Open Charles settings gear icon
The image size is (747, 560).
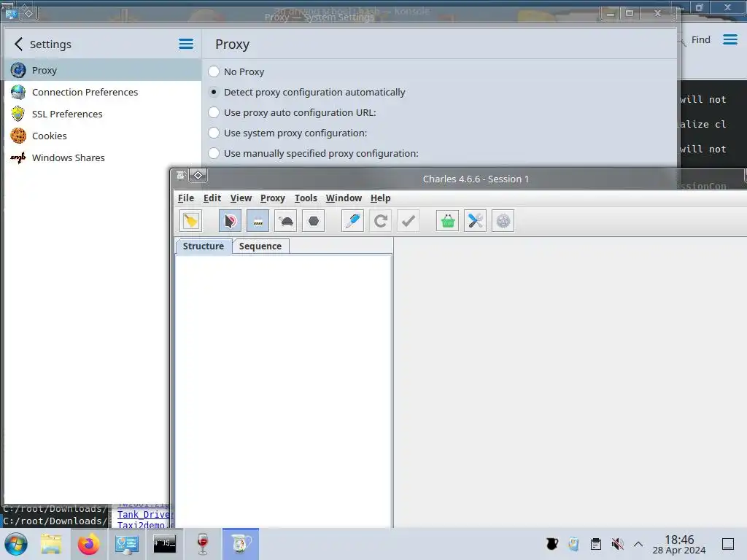point(503,221)
